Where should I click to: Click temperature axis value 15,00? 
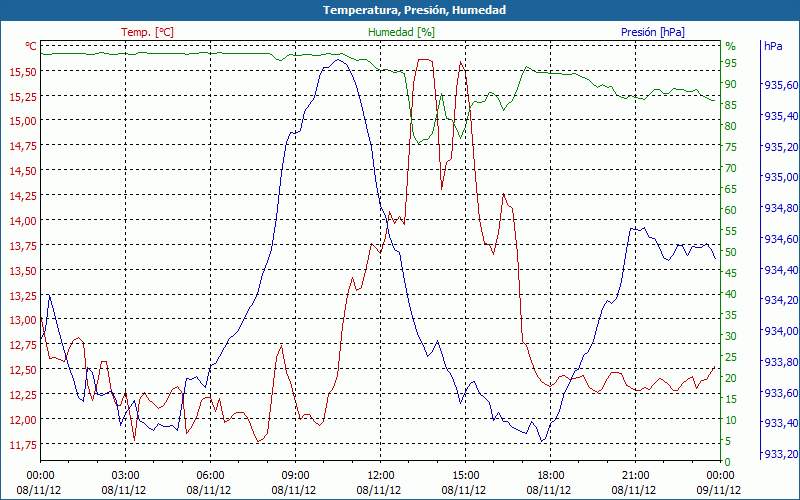point(23,121)
